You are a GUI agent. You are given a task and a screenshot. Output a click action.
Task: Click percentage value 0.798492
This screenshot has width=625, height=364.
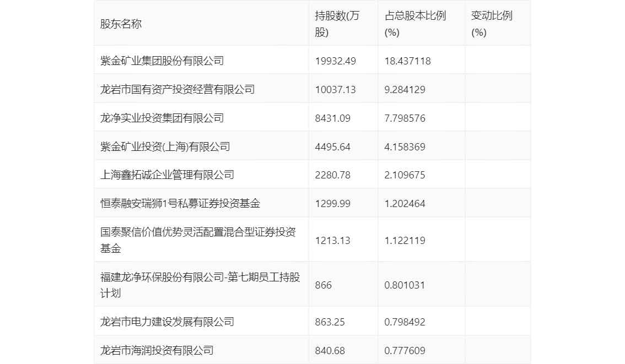pyautogui.click(x=405, y=322)
